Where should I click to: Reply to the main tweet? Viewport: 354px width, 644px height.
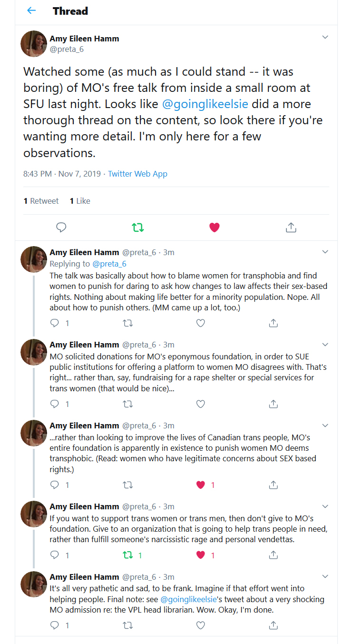click(61, 228)
